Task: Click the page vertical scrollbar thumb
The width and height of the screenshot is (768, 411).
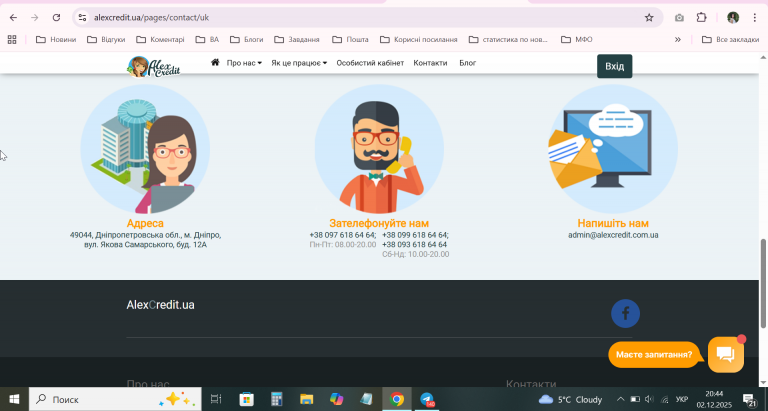Action: point(763,283)
